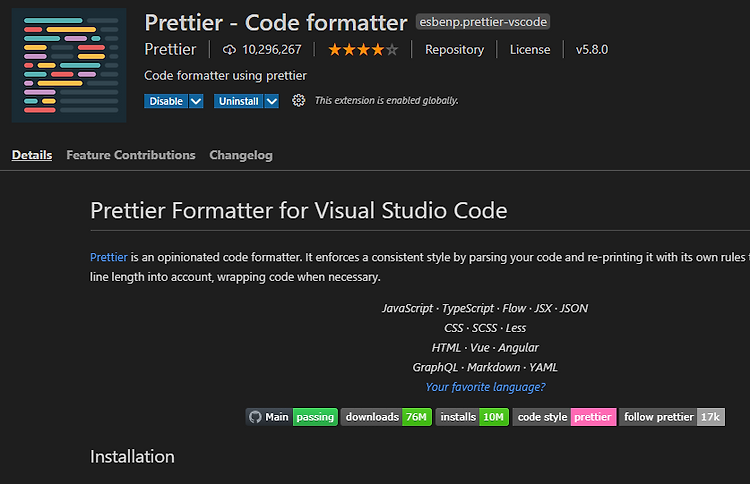Click the GitHub Main passing badge
This screenshot has width=750, height=484.
tap(292, 417)
